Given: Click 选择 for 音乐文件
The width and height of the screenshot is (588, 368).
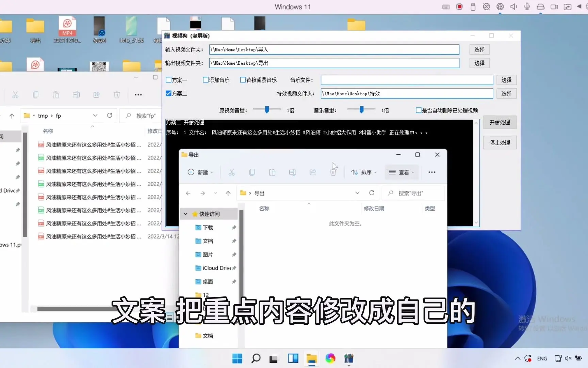Looking at the screenshot, I should point(506,80).
